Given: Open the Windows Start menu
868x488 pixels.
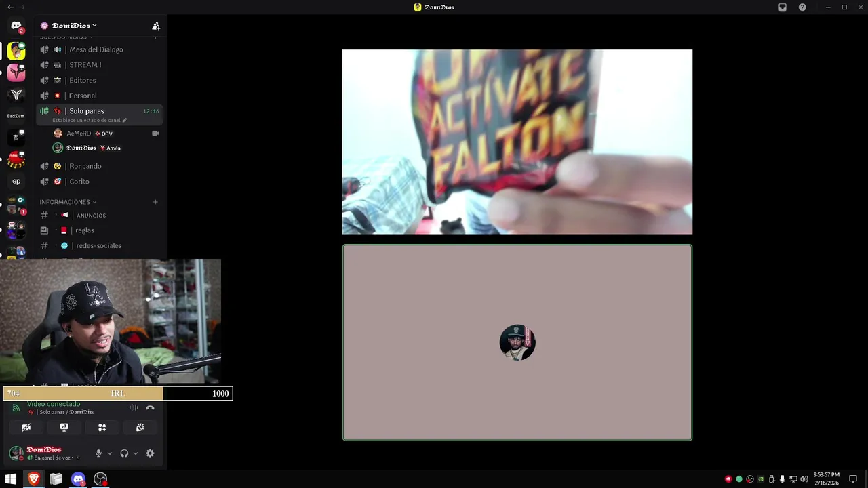Looking at the screenshot, I should (x=11, y=479).
